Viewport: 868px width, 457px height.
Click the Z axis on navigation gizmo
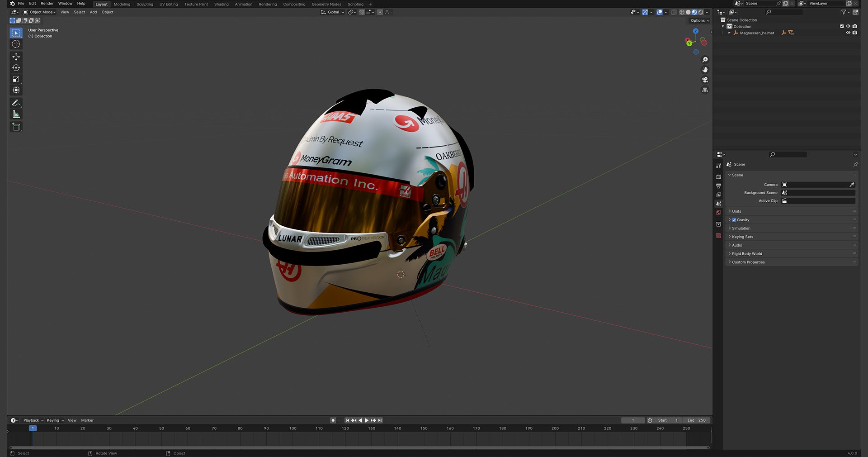pyautogui.click(x=696, y=31)
